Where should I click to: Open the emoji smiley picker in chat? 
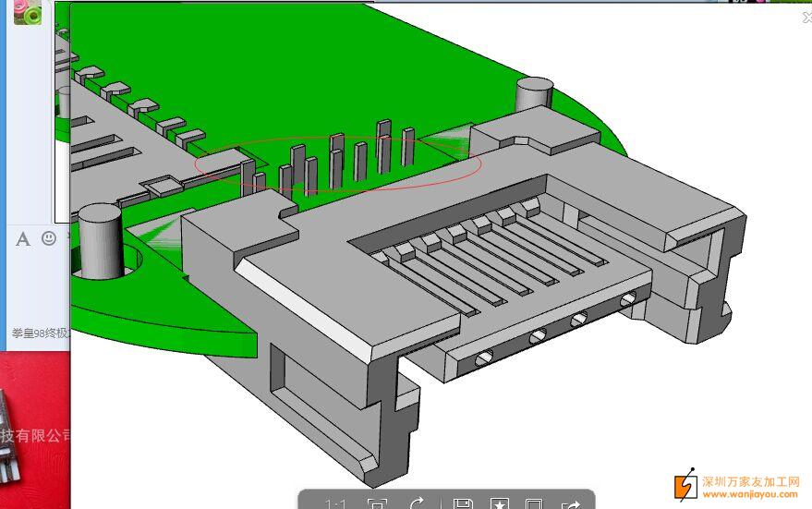(49, 238)
